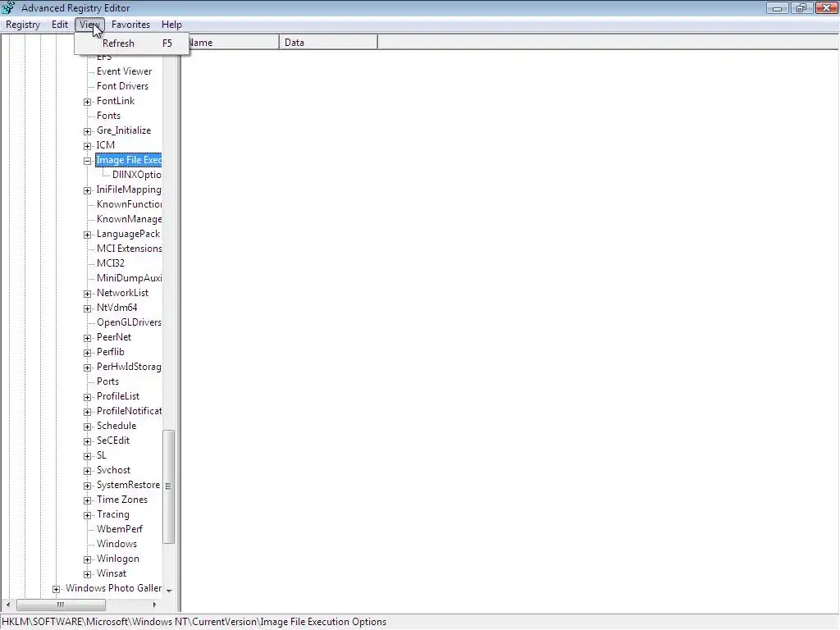Expand the SystemRestore key
The height and width of the screenshot is (630, 840).
pyautogui.click(x=87, y=486)
